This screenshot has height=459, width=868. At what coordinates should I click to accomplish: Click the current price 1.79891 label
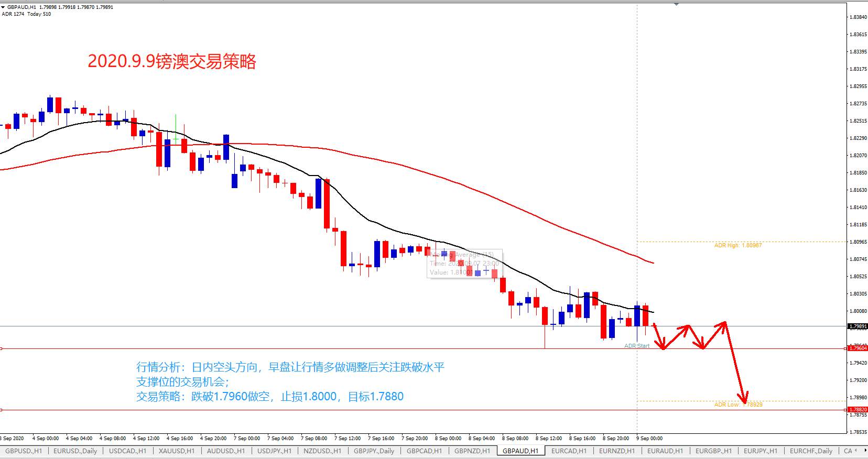858,326
